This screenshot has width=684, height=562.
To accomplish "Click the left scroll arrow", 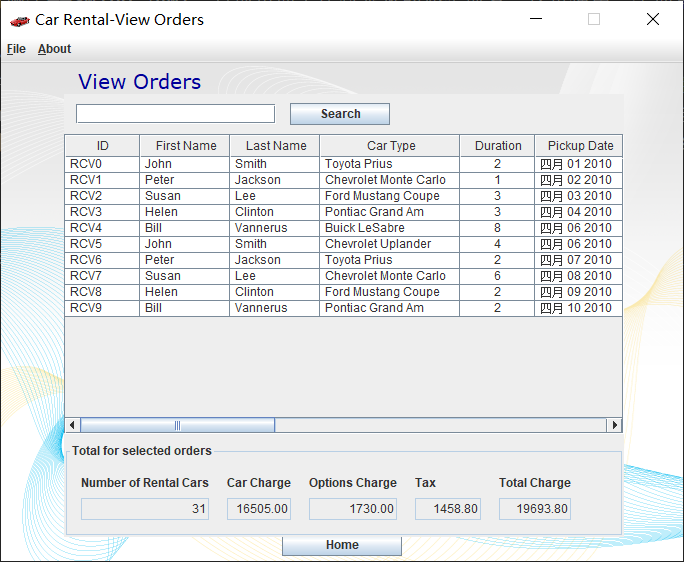I will tap(72, 425).
